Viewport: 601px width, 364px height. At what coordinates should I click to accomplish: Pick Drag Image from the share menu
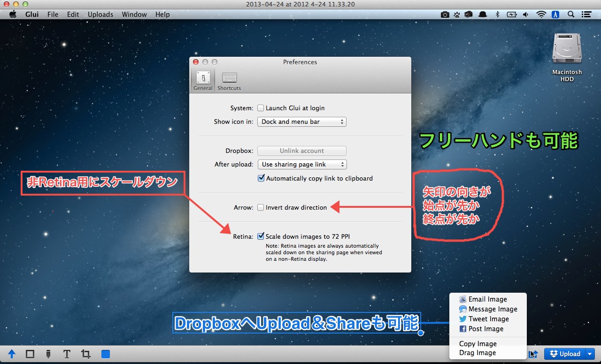[488, 353]
